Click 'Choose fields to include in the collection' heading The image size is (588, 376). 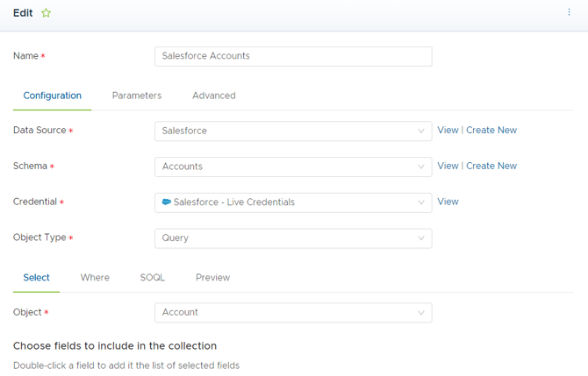[x=115, y=345]
